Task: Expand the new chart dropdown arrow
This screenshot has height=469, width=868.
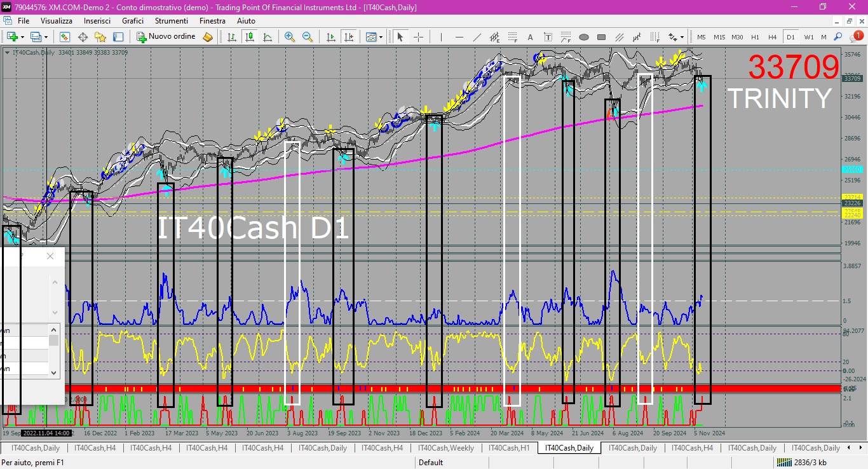Action: coord(23,37)
